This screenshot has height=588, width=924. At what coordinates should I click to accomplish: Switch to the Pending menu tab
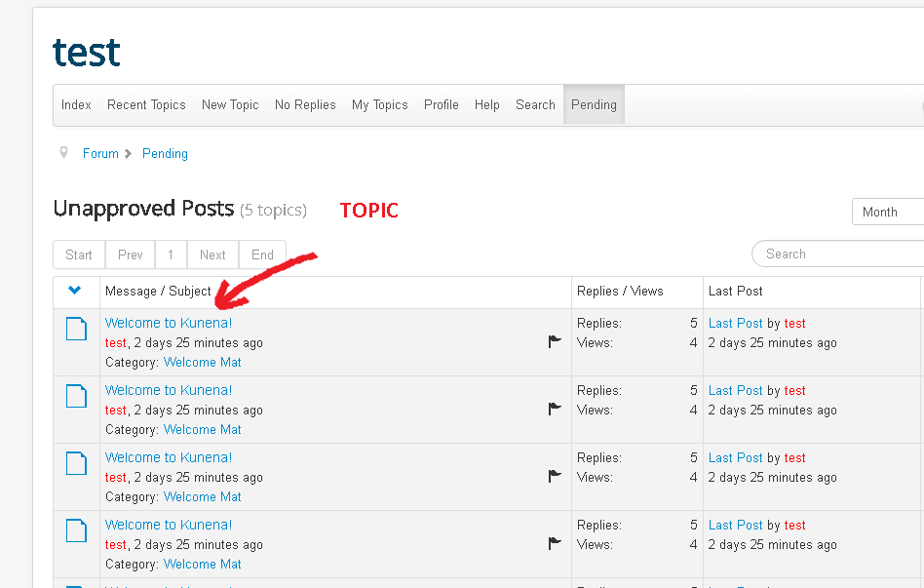tap(594, 105)
